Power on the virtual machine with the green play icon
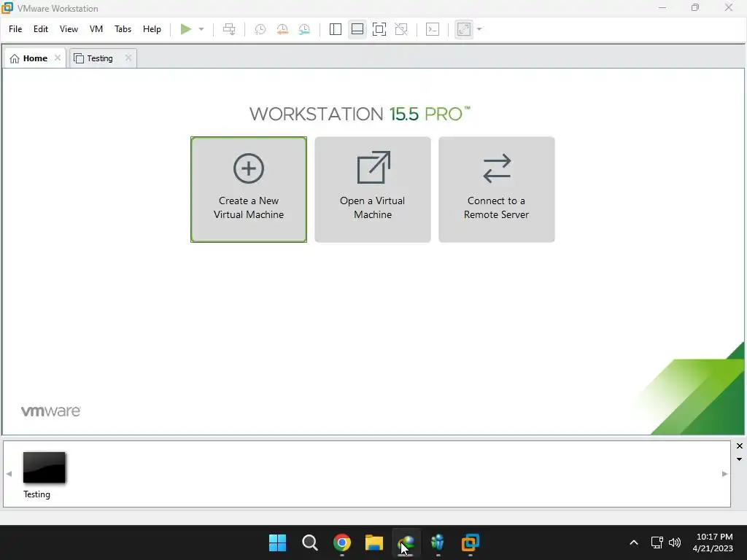Viewport: 747px width, 560px height. [x=186, y=29]
